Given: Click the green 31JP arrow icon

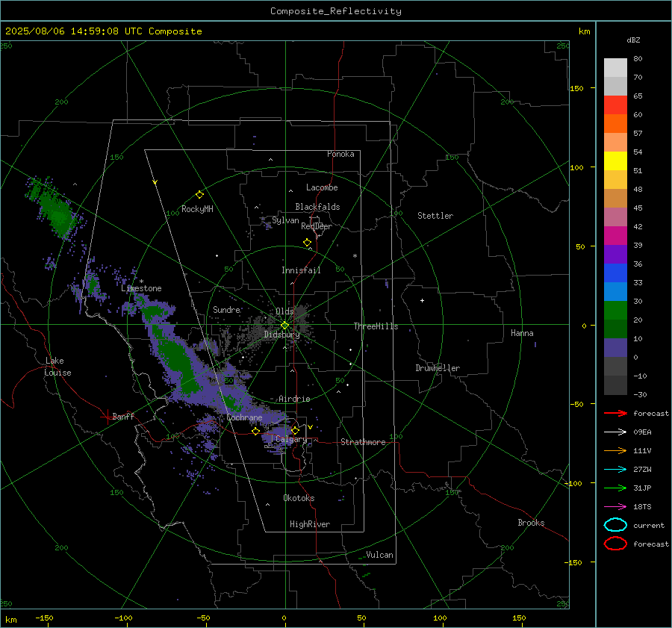Looking at the screenshot, I should coord(615,488).
